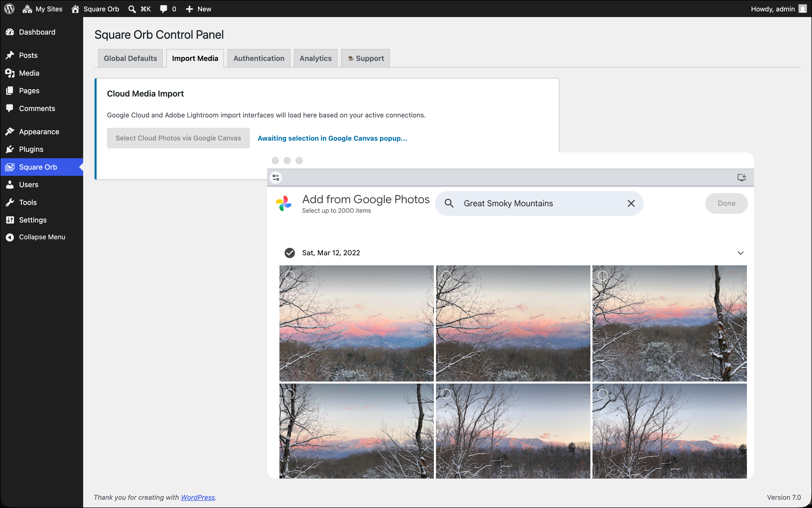Open the New content menu
The image size is (812, 508).
coord(198,9)
